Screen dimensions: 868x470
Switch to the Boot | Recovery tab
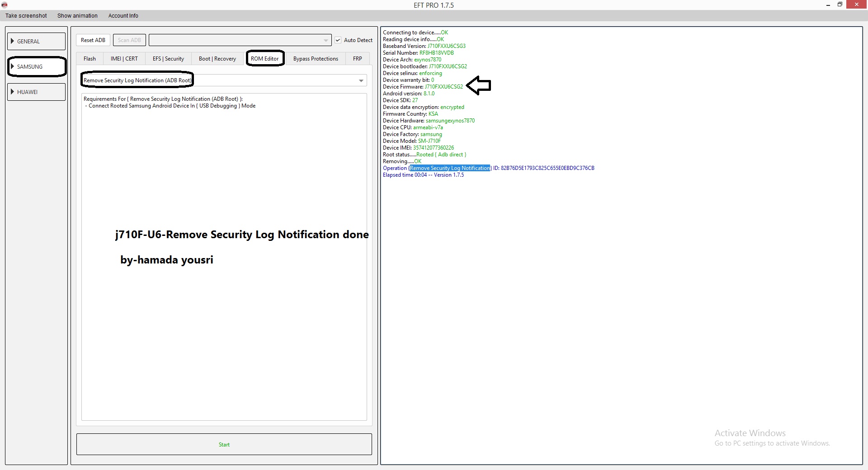pyautogui.click(x=217, y=59)
